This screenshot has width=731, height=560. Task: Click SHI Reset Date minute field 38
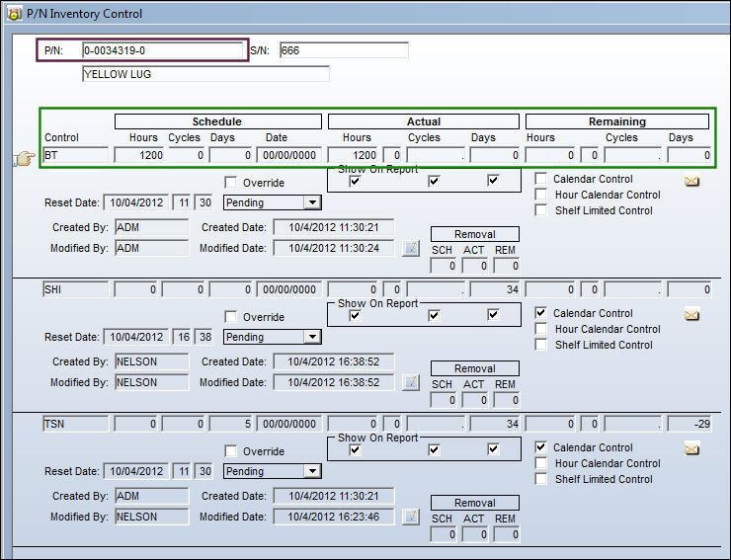click(203, 337)
